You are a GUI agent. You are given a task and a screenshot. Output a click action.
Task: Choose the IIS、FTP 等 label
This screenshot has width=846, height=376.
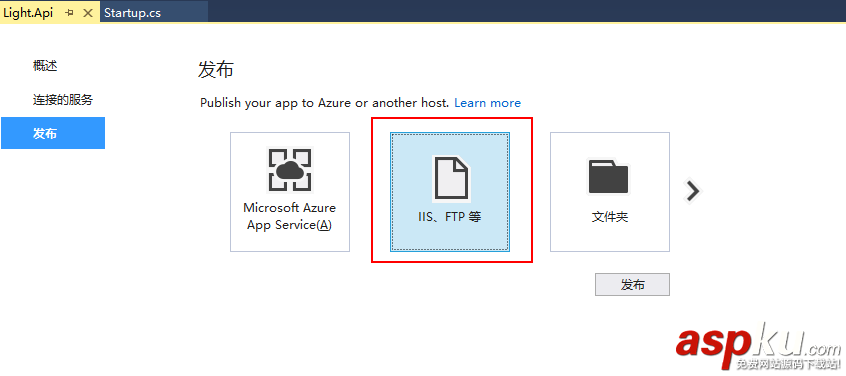(x=449, y=217)
